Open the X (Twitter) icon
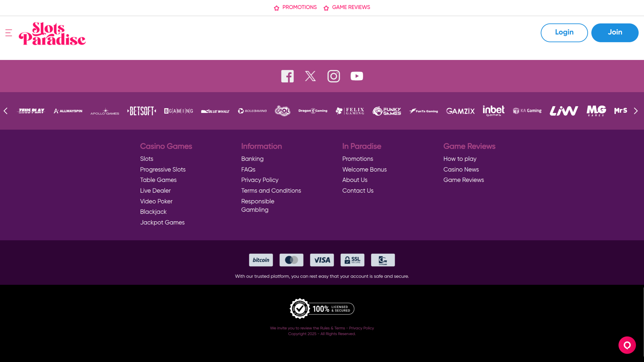The height and width of the screenshot is (362, 644). coord(310,76)
